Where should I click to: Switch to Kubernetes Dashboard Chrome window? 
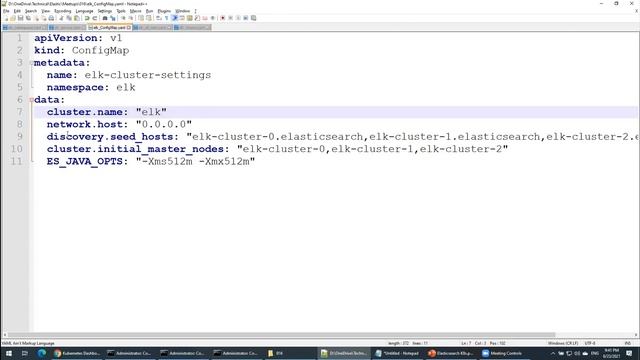point(77,353)
